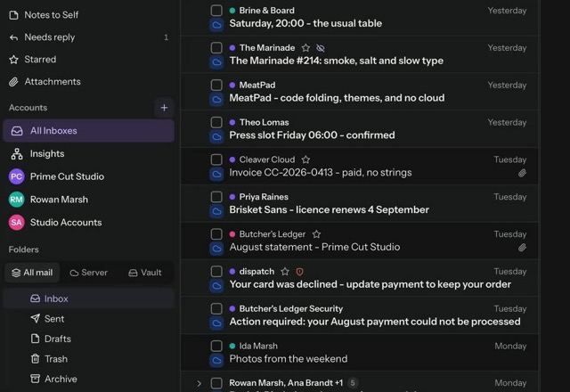
Task: Star The Marinade email
Action: [x=305, y=48]
